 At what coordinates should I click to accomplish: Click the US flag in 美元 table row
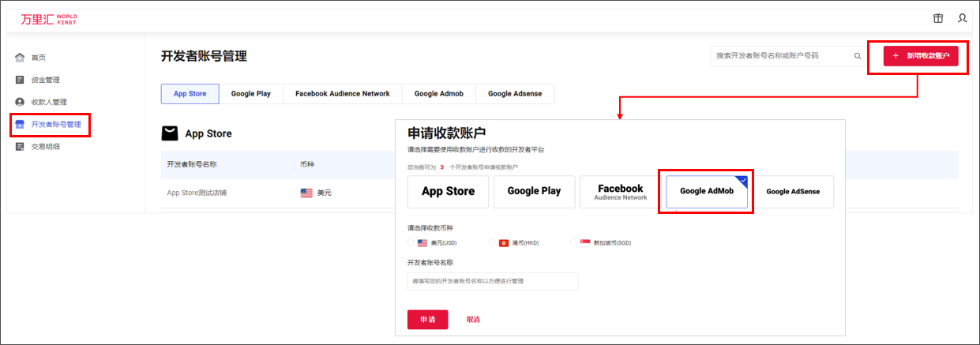click(306, 193)
